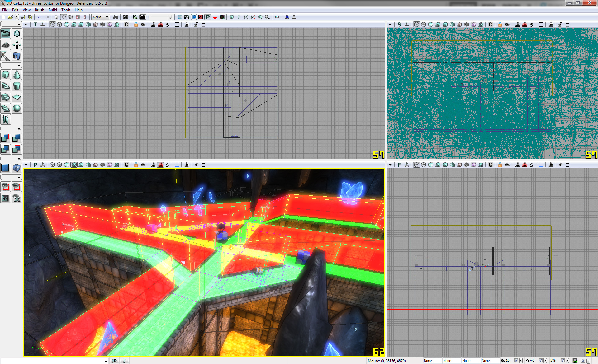Viewport: 598px width, 364px height.
Task: Toggle lock icon in Side viewport toolbar
Action: coord(500,25)
